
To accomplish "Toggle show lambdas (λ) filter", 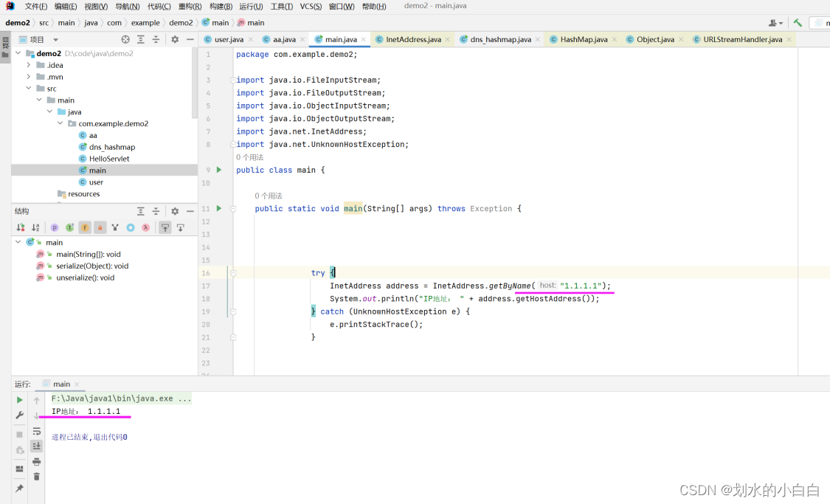I will click(x=145, y=227).
